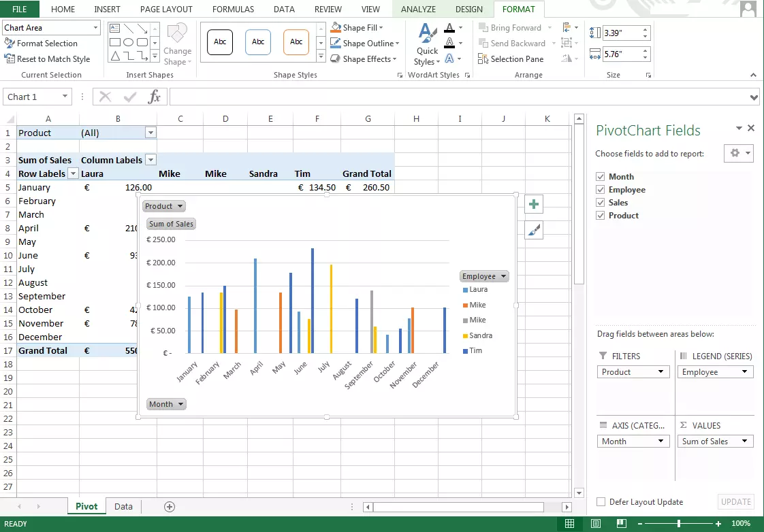Click the Align objects icon
This screenshot has height=532, width=764.
coord(567,27)
